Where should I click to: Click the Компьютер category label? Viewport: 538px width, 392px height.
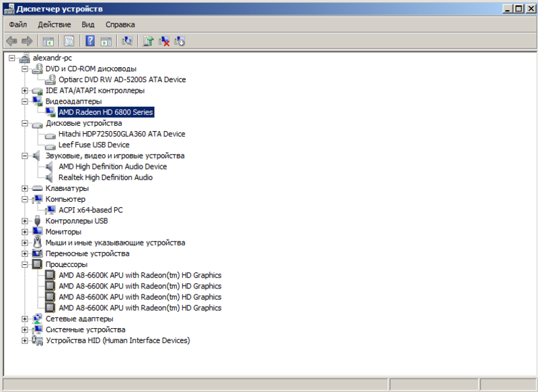click(65, 199)
